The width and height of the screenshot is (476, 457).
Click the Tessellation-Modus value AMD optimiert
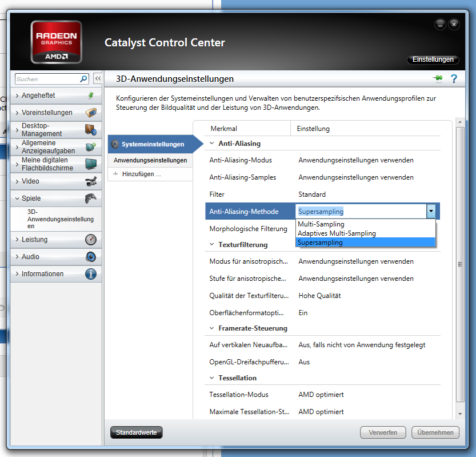point(321,395)
